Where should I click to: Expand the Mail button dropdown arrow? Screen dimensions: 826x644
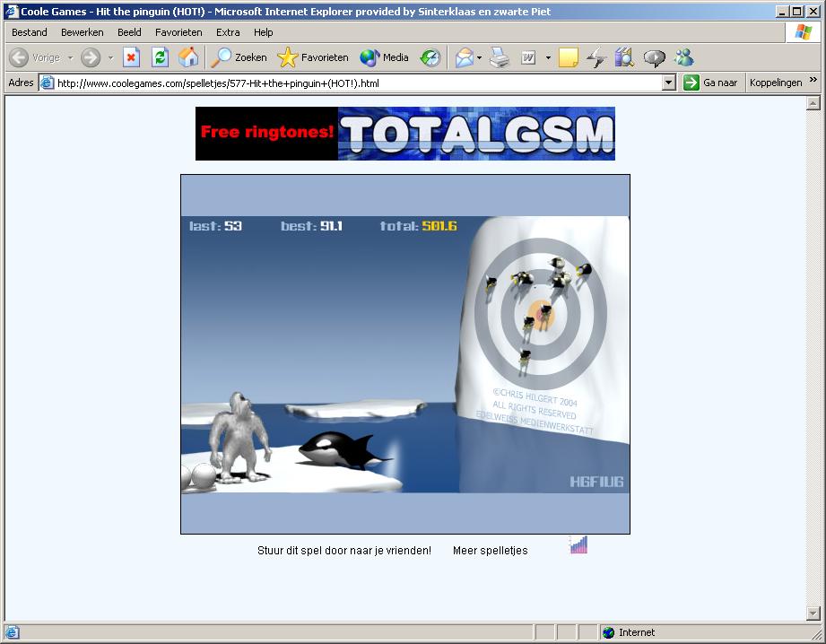480,57
